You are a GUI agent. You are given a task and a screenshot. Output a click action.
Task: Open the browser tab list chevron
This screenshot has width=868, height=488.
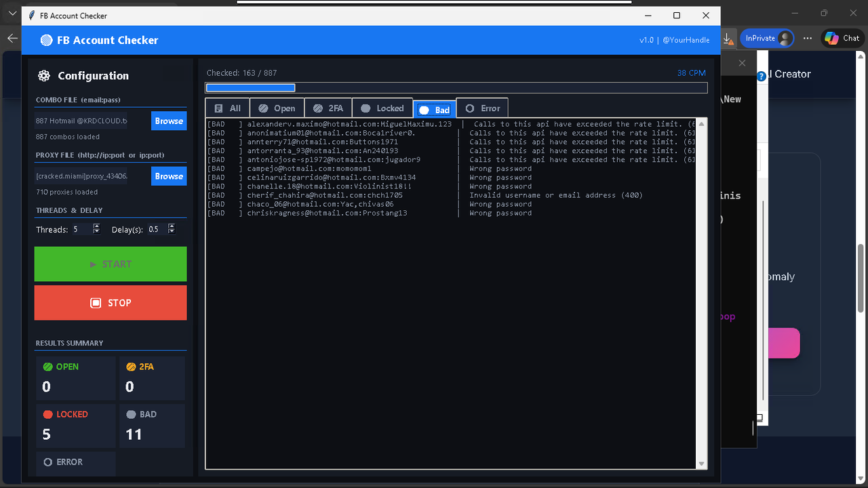click(x=12, y=13)
